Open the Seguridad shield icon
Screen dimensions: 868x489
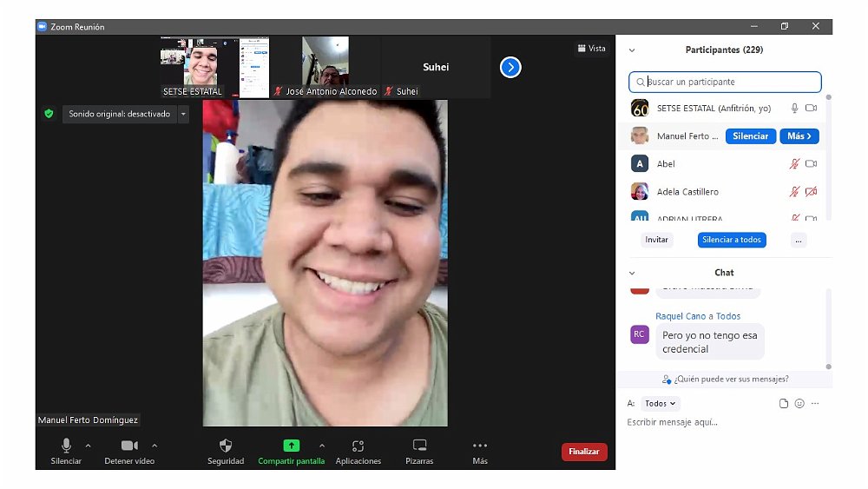point(226,446)
